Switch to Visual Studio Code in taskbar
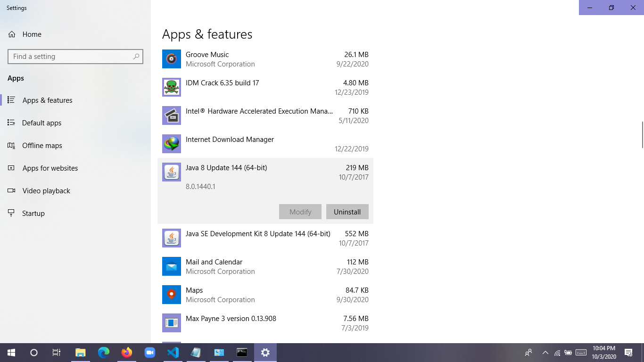 point(173,353)
